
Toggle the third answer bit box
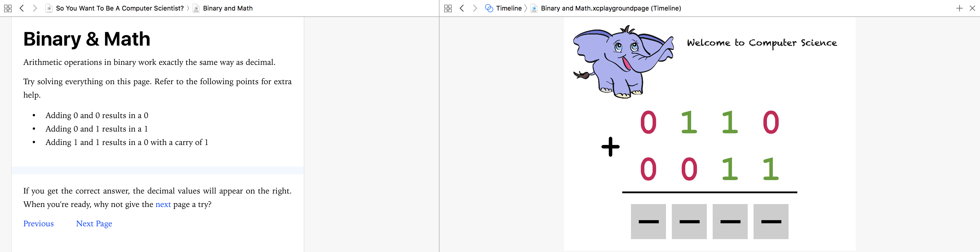[730, 222]
